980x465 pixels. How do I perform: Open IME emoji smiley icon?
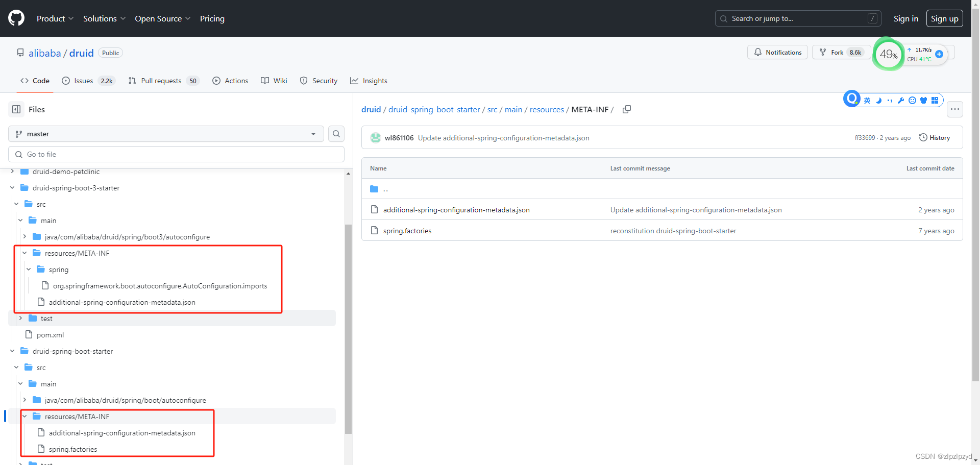click(912, 101)
